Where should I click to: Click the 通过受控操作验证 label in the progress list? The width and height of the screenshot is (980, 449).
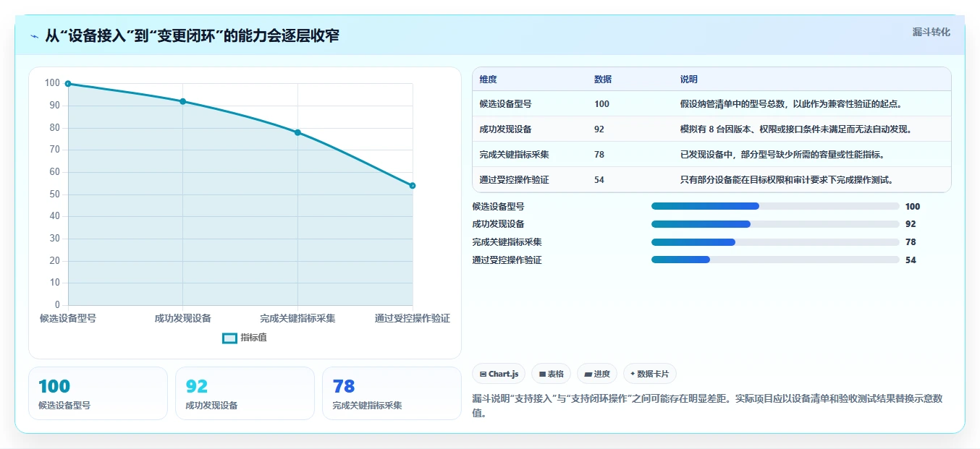tap(507, 260)
